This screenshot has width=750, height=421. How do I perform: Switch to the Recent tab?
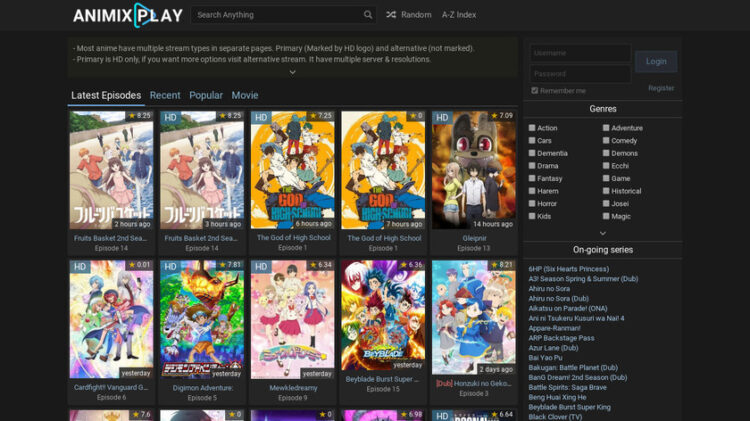(165, 95)
